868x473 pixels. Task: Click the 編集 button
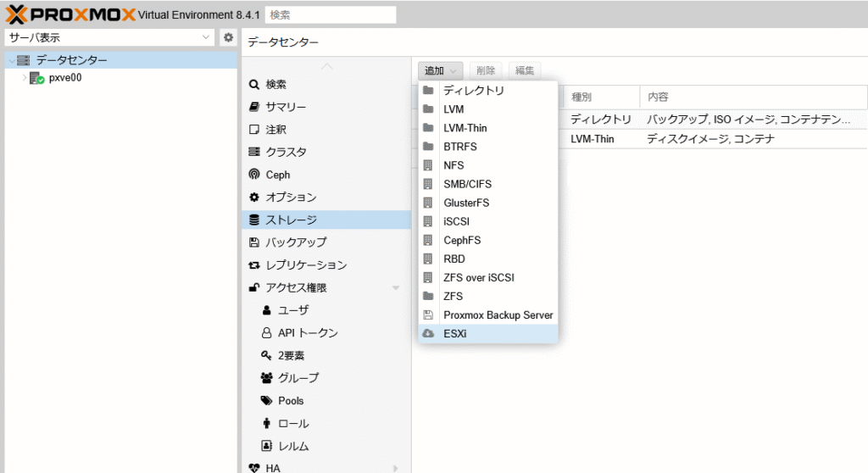524,70
